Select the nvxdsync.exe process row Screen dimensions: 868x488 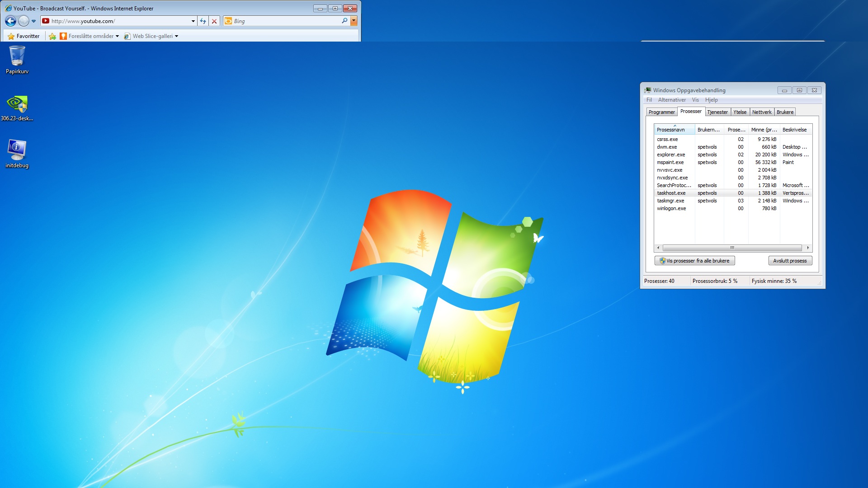tap(733, 178)
